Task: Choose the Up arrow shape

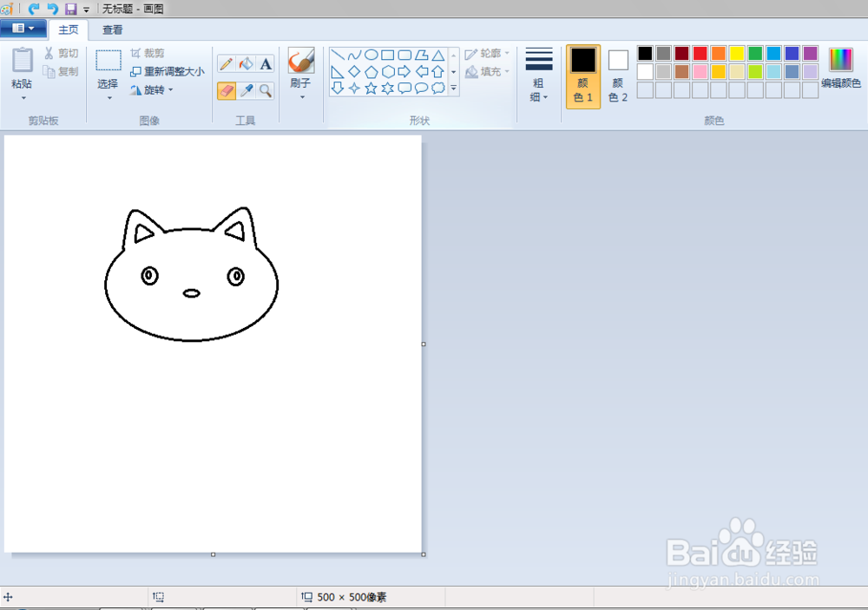Action: pyautogui.click(x=437, y=71)
